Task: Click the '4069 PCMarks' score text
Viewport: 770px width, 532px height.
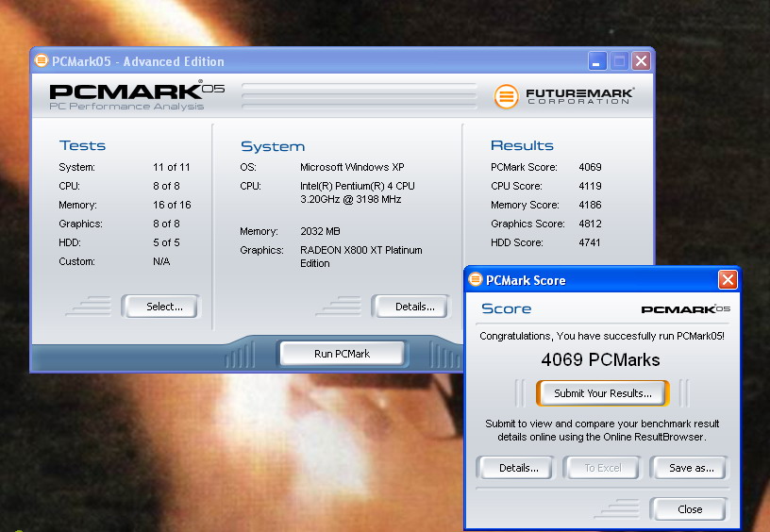Action: [x=600, y=359]
